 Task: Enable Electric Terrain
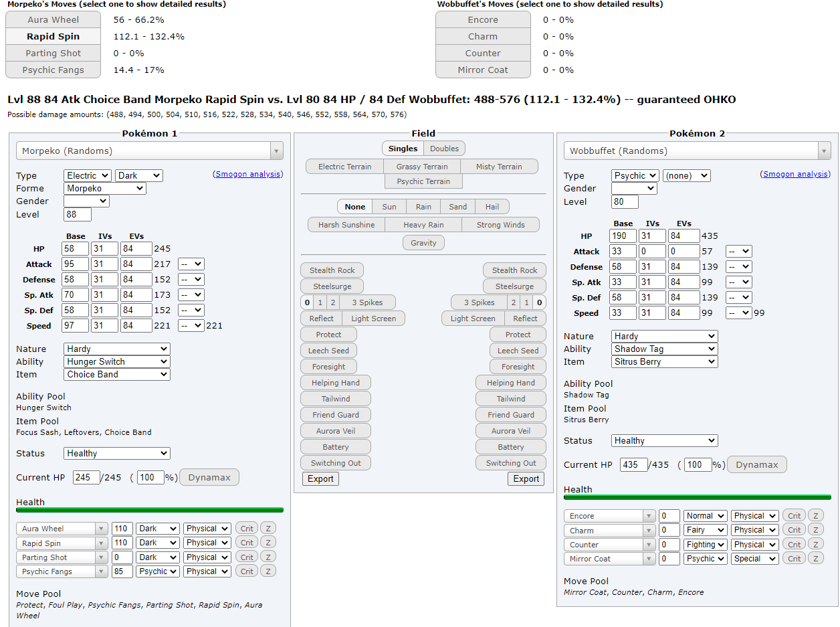(x=345, y=167)
